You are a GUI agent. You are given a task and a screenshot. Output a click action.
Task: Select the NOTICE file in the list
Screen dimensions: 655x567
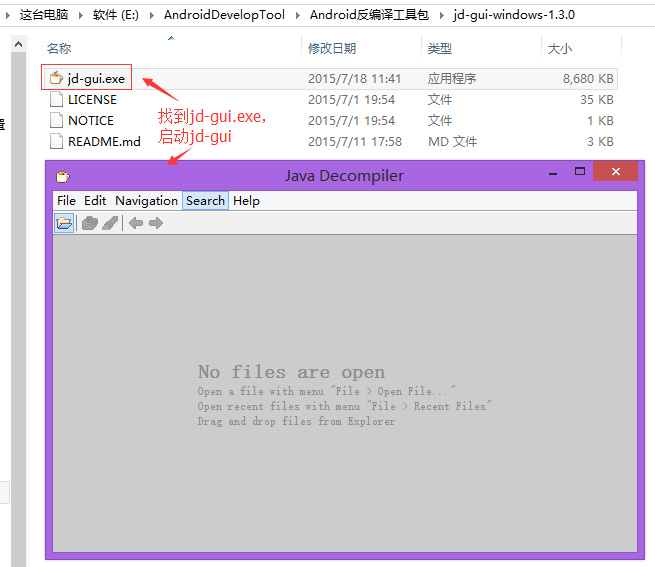[90, 120]
